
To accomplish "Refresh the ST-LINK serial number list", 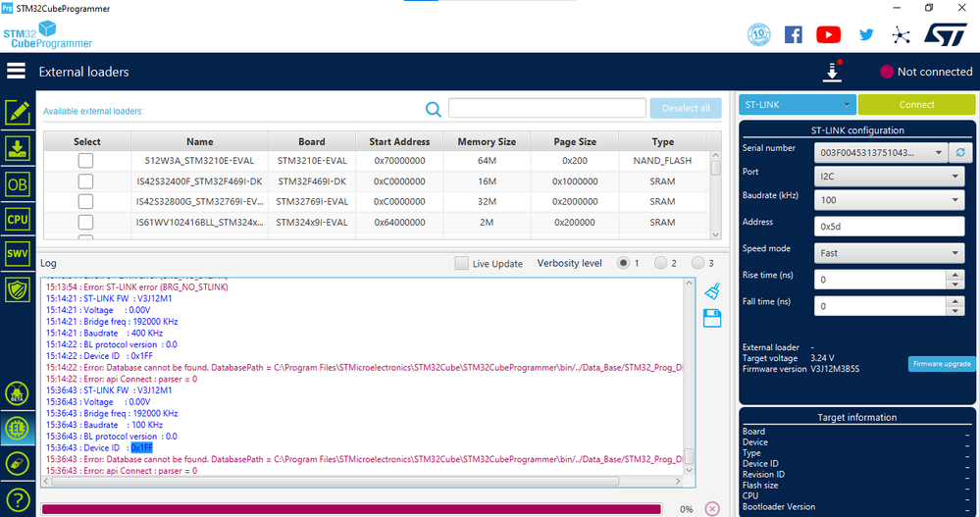I will 960,152.
